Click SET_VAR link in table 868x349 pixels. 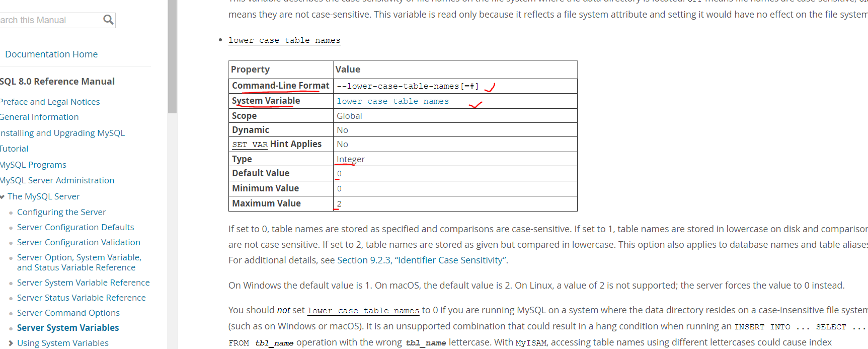pyautogui.click(x=250, y=145)
